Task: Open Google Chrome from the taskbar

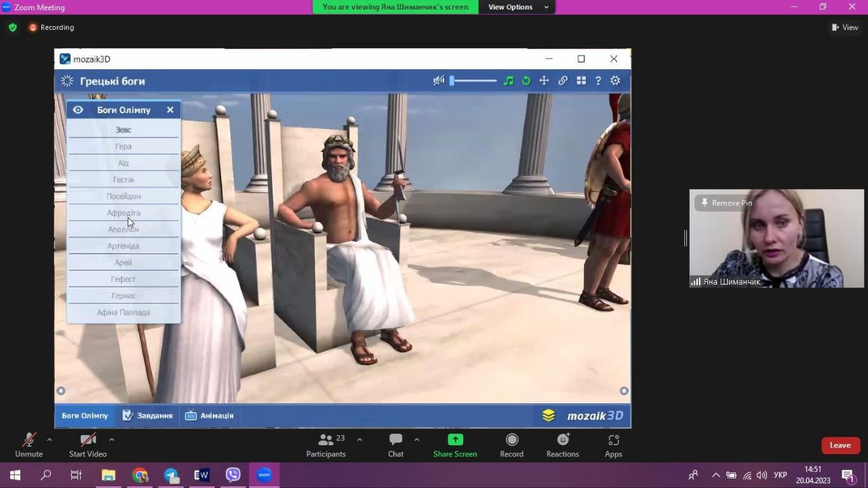Action: pos(140,475)
